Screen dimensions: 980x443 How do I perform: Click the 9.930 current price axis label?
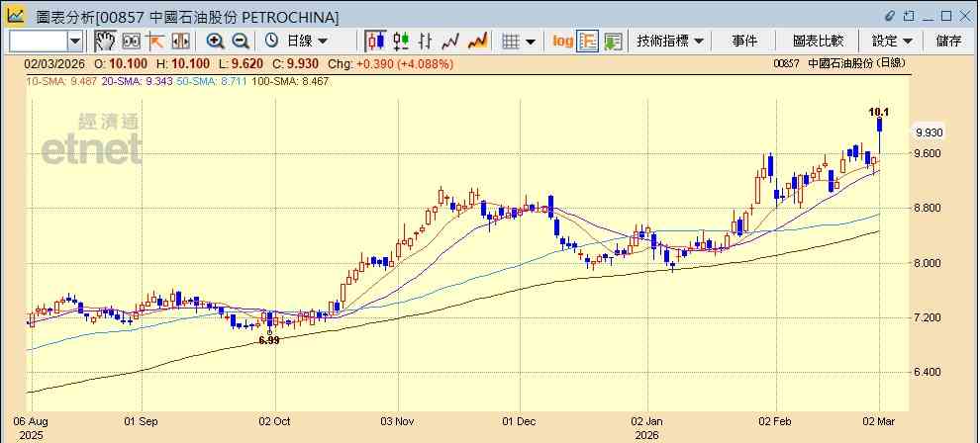pyautogui.click(x=929, y=133)
